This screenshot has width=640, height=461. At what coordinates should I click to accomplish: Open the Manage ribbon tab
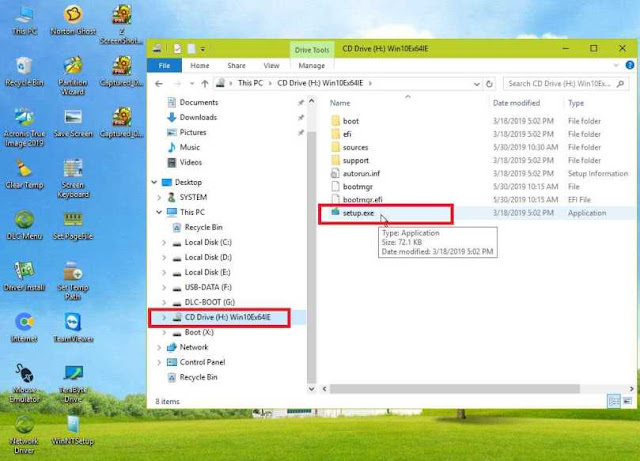click(311, 66)
